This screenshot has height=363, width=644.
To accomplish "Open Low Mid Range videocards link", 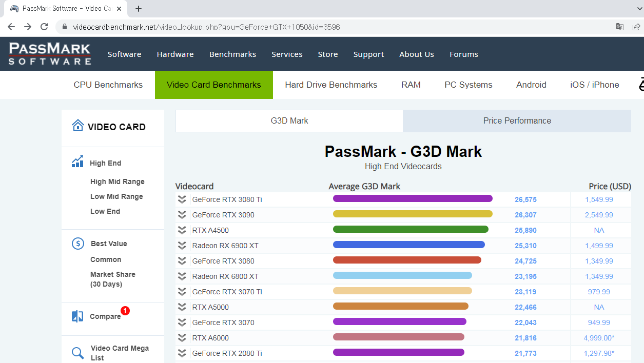I will click(116, 196).
